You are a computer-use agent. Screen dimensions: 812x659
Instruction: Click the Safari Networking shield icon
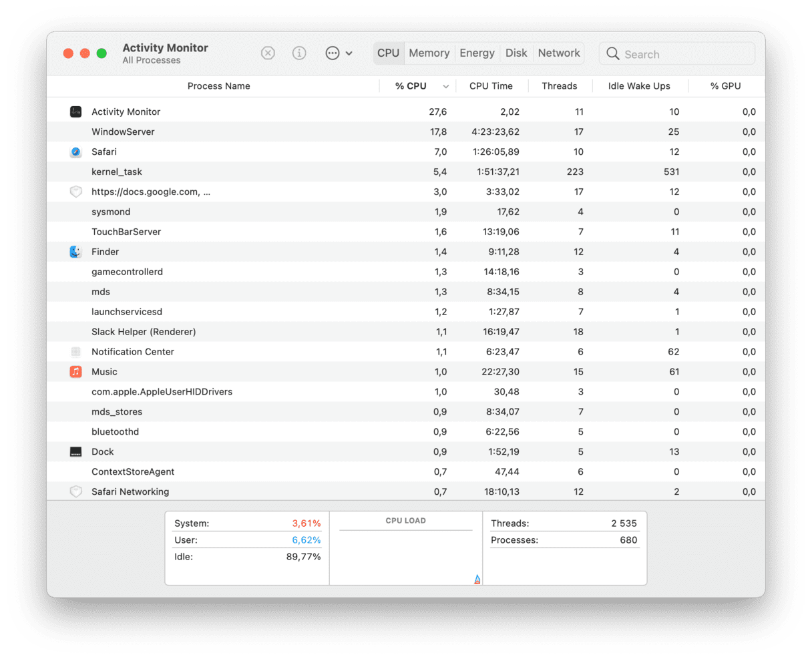76,492
